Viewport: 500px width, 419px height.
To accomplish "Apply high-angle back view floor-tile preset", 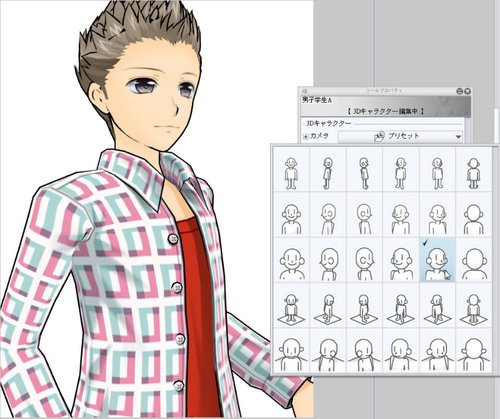I will (474, 305).
